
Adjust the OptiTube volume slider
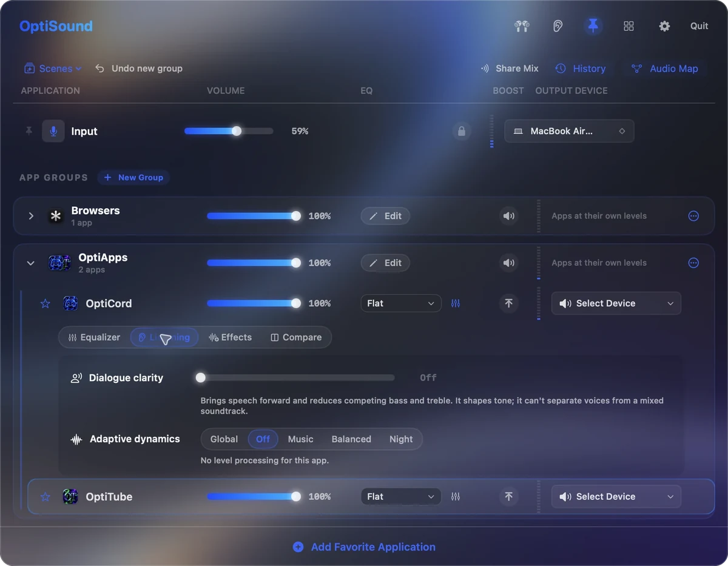coord(254,497)
